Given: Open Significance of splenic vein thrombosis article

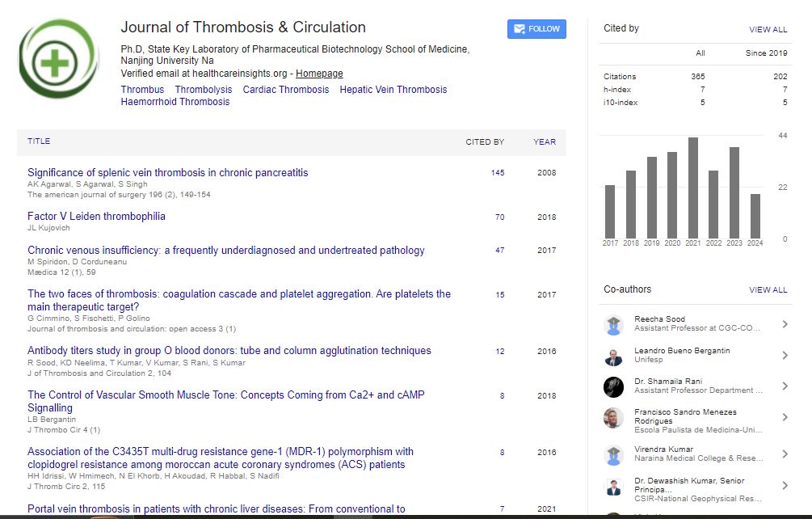Looking at the screenshot, I should (x=168, y=172).
